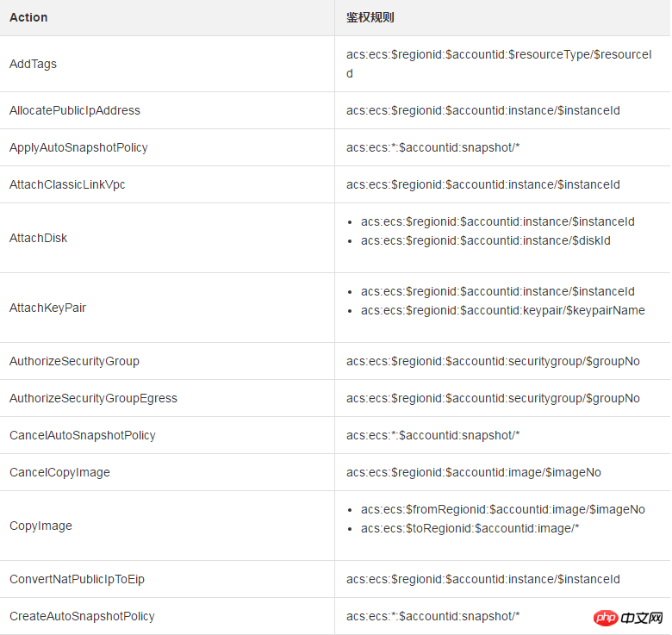This screenshot has height=635, width=672.
Task: Click the CancelCopyImage row label
Action: [60, 472]
